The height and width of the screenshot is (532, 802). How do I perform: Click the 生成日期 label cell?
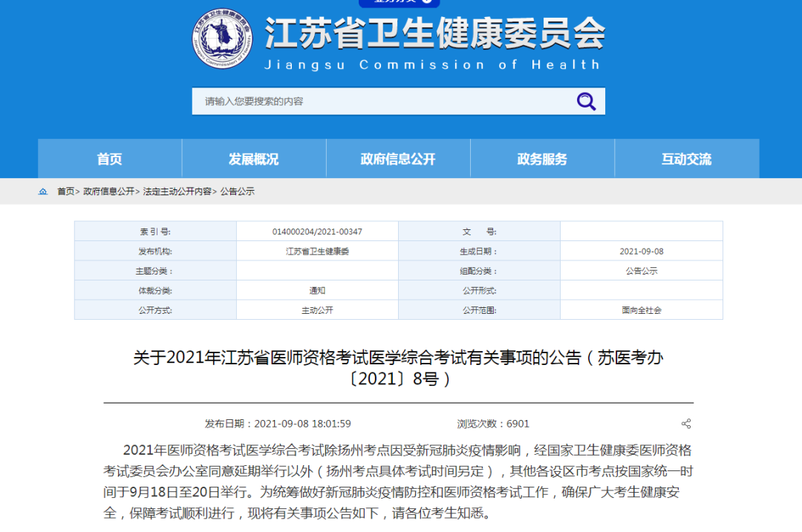point(479,251)
